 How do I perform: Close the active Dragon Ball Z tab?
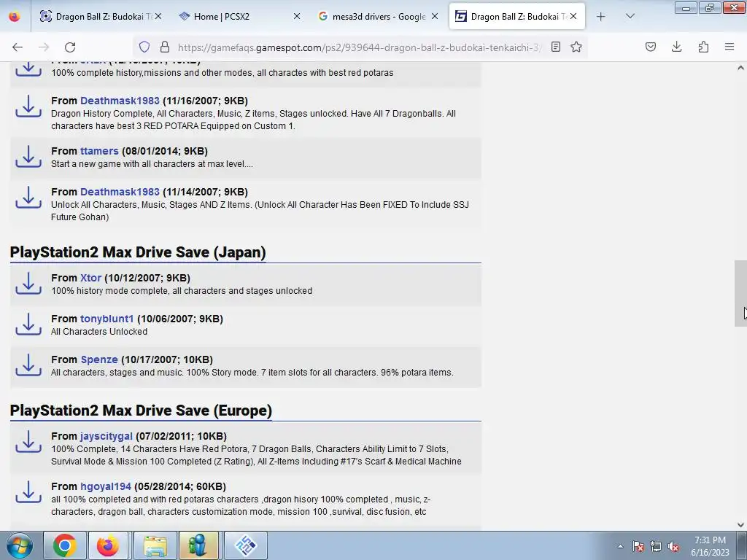tap(573, 16)
